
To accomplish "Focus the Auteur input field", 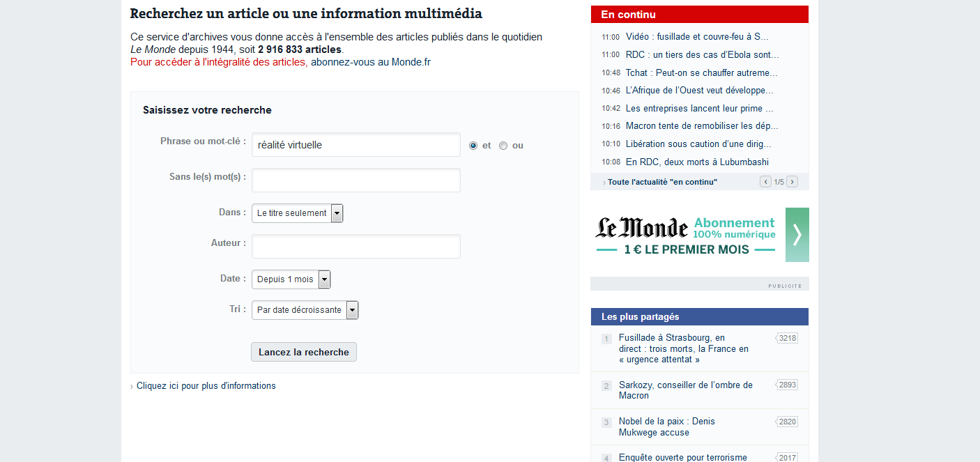I will (355, 246).
